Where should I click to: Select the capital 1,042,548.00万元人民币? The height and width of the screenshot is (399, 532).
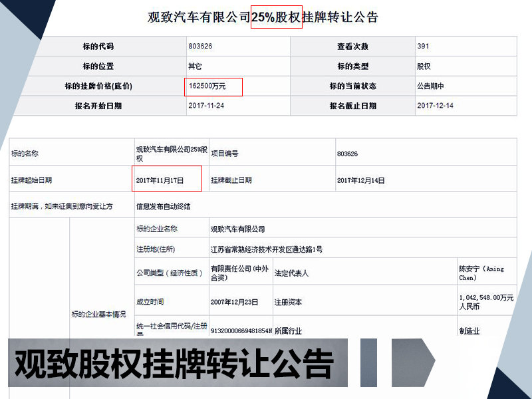[486, 302]
